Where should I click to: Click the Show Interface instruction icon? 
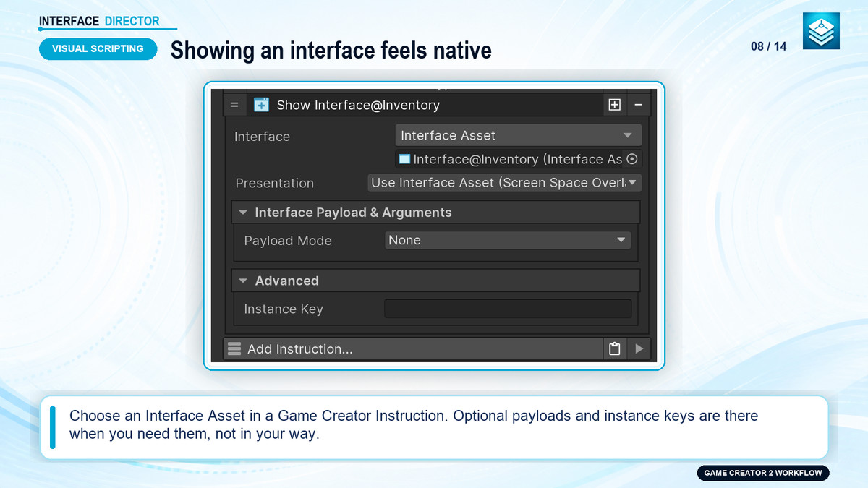pos(261,105)
